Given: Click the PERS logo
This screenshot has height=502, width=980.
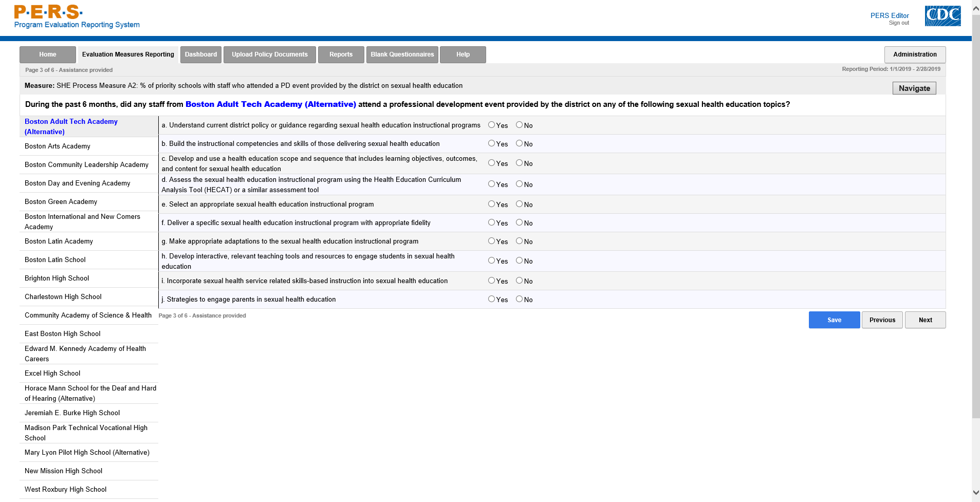Looking at the screenshot, I should pyautogui.click(x=77, y=17).
